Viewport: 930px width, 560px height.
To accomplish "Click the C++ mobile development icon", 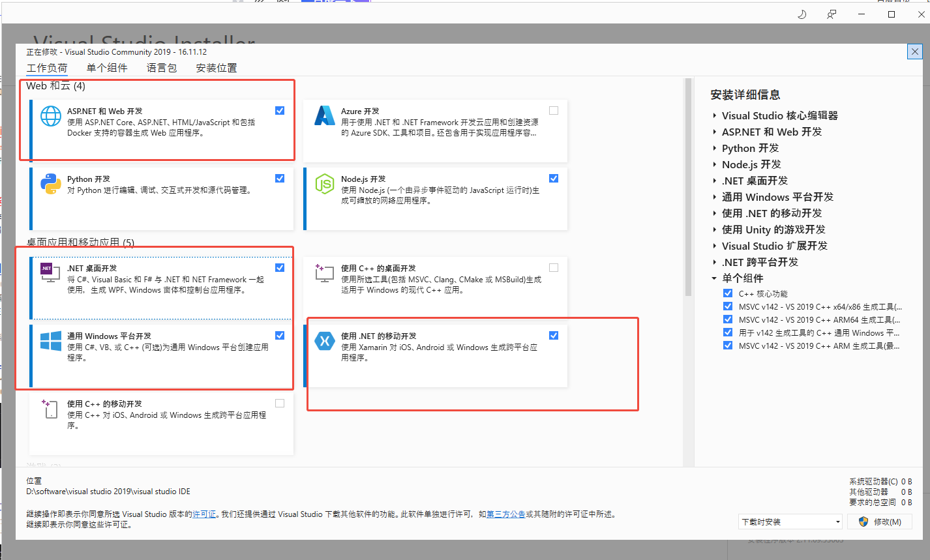I will click(50, 409).
